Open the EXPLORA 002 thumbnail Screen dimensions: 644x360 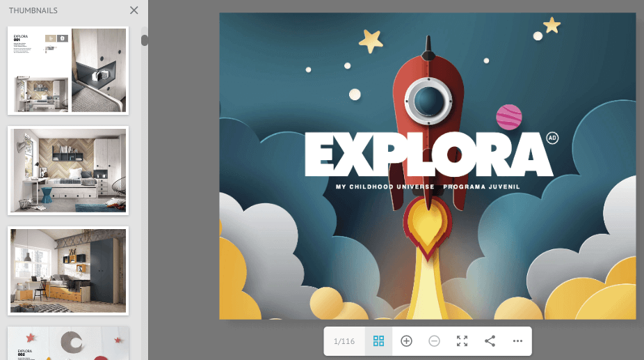(x=68, y=344)
